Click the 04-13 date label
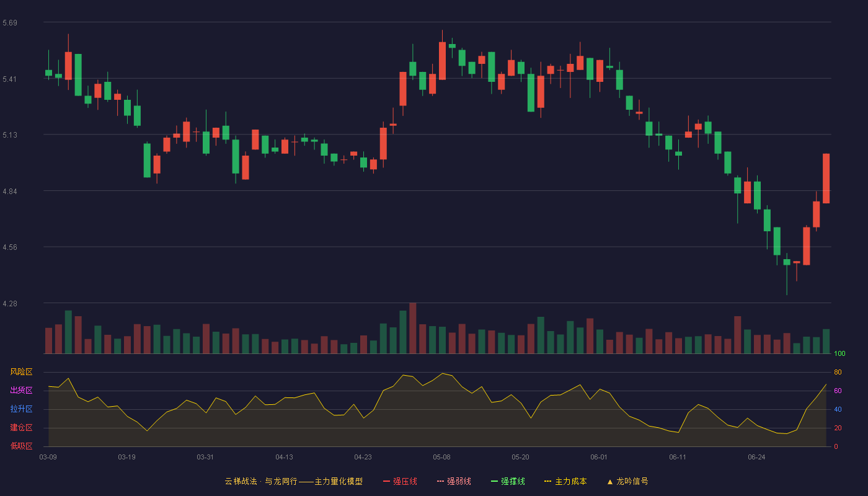This screenshot has width=868, height=496. (x=284, y=457)
